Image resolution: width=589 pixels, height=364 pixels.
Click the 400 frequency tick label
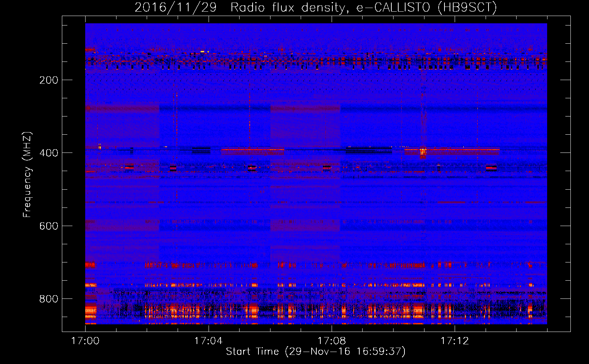(x=49, y=153)
